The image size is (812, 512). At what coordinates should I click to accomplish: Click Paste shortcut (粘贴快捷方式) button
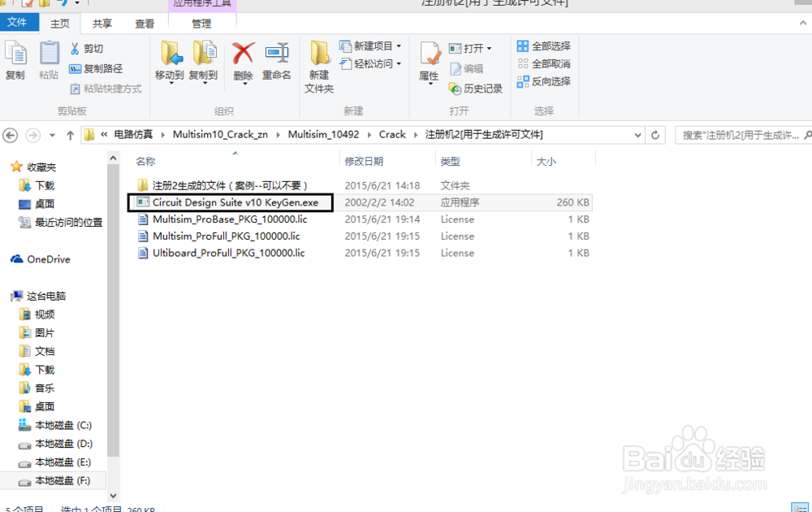(106, 89)
